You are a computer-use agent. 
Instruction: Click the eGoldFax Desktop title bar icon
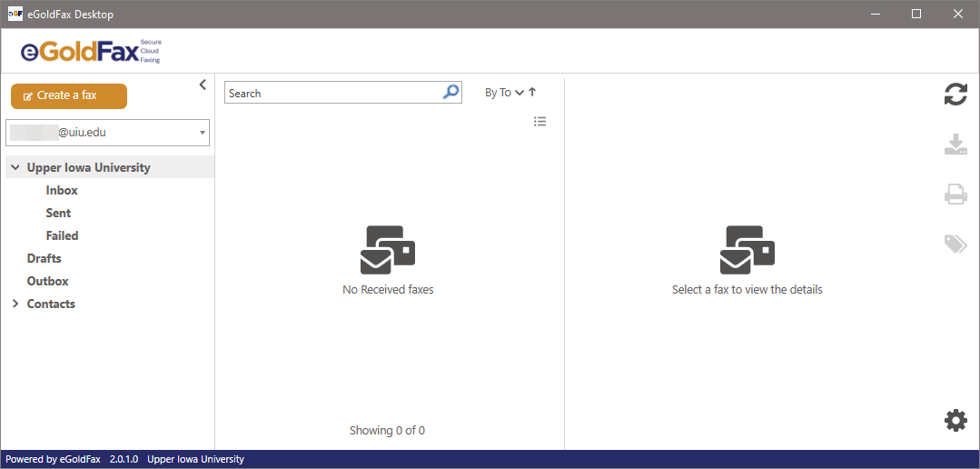(15, 14)
